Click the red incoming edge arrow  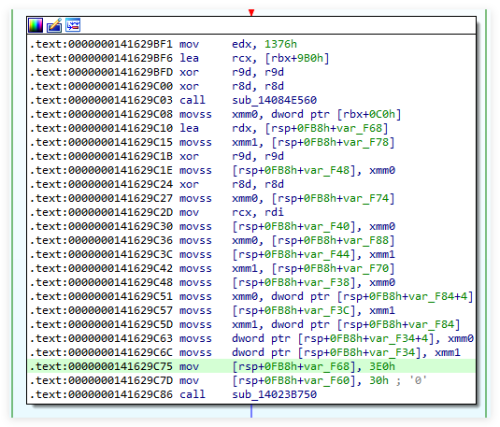(251, 13)
